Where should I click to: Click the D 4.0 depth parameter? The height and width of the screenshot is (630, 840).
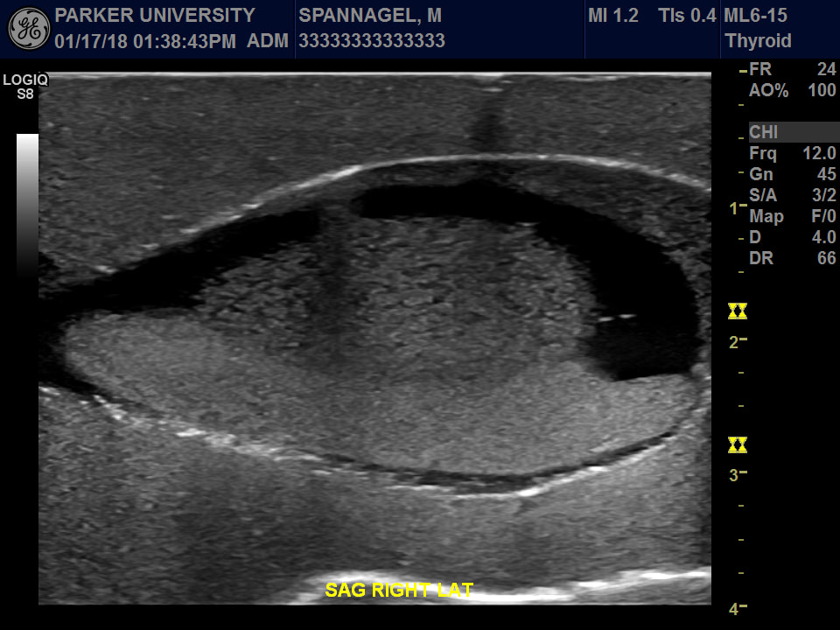point(793,237)
